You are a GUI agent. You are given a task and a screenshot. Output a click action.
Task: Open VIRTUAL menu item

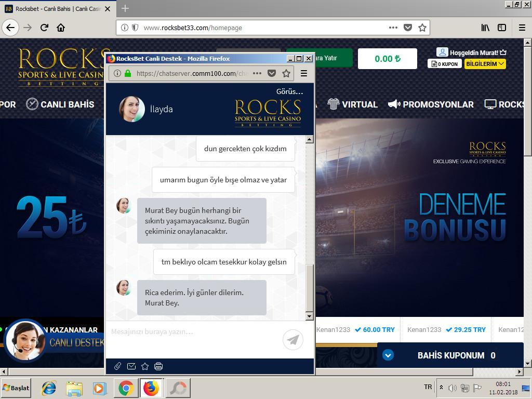pos(352,104)
